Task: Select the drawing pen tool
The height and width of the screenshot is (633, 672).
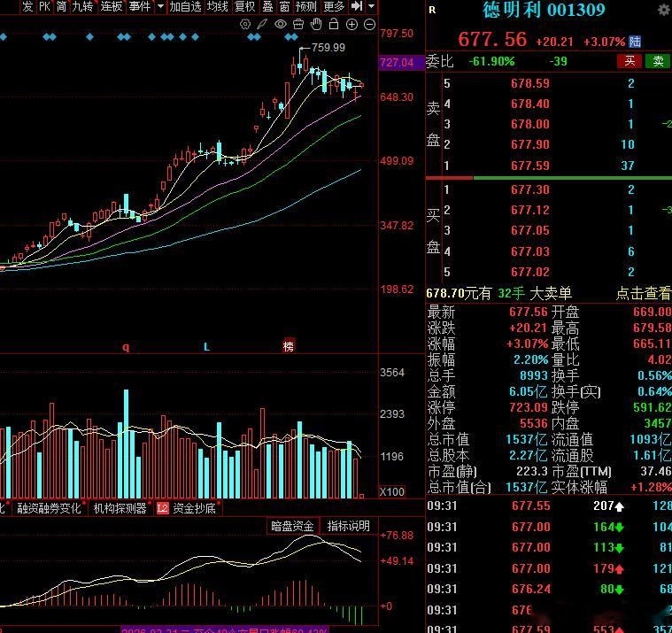Action: (262, 25)
